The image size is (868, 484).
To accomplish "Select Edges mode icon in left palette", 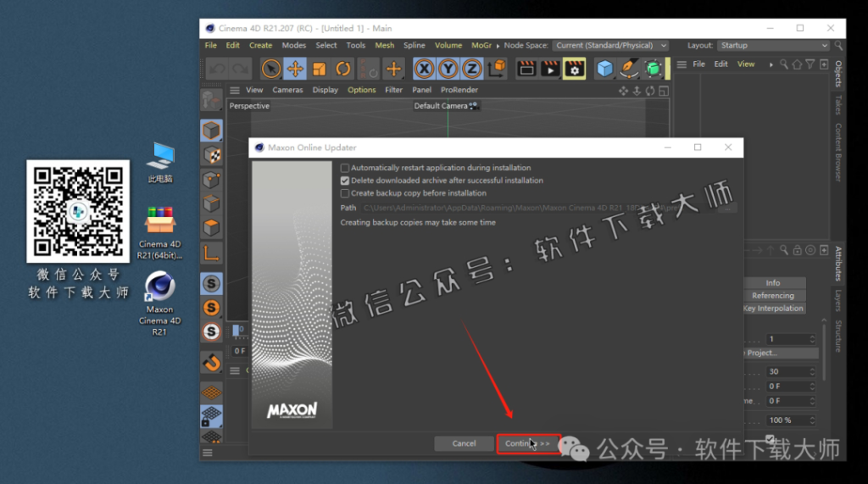I will click(211, 203).
